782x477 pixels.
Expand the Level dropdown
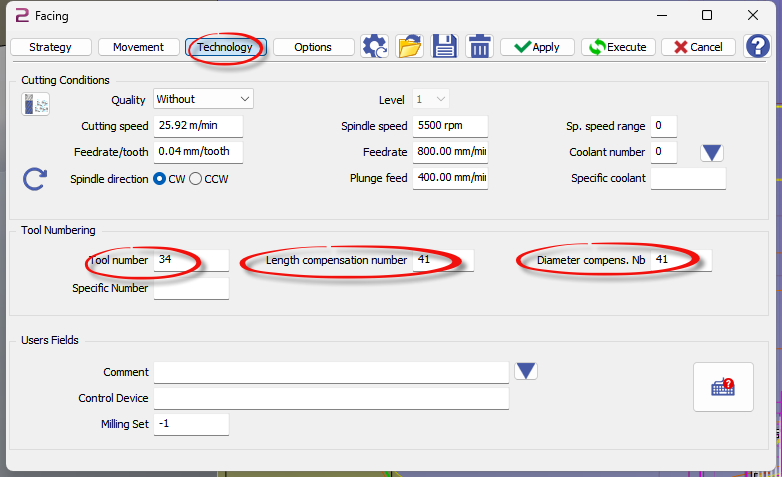pyautogui.click(x=431, y=99)
